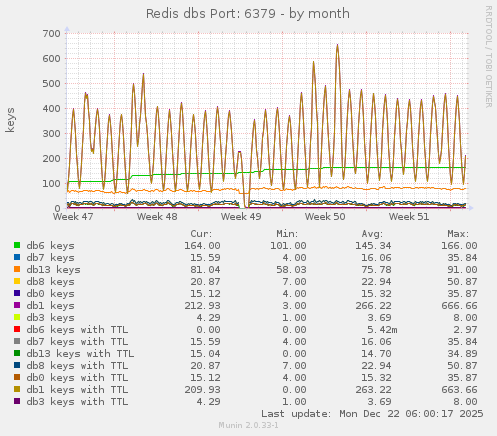Select the 'db6 keys' legend label

51,246
